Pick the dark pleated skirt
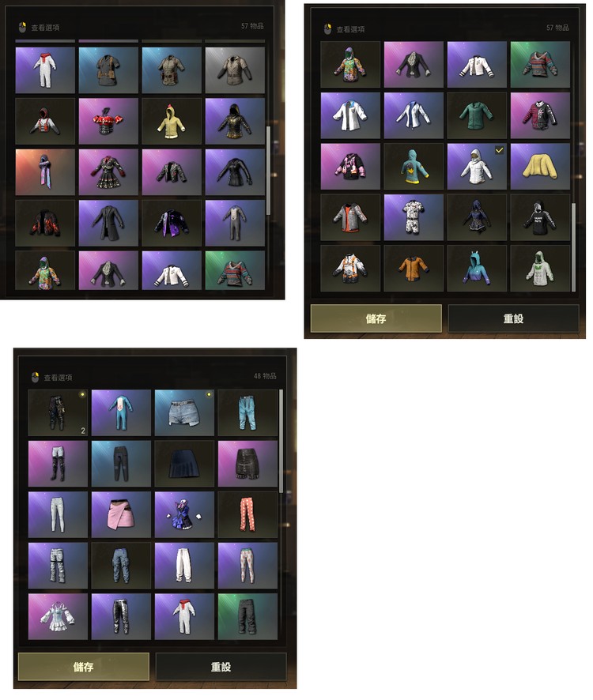Image resolution: width=593 pixels, height=700 pixels. [184, 464]
